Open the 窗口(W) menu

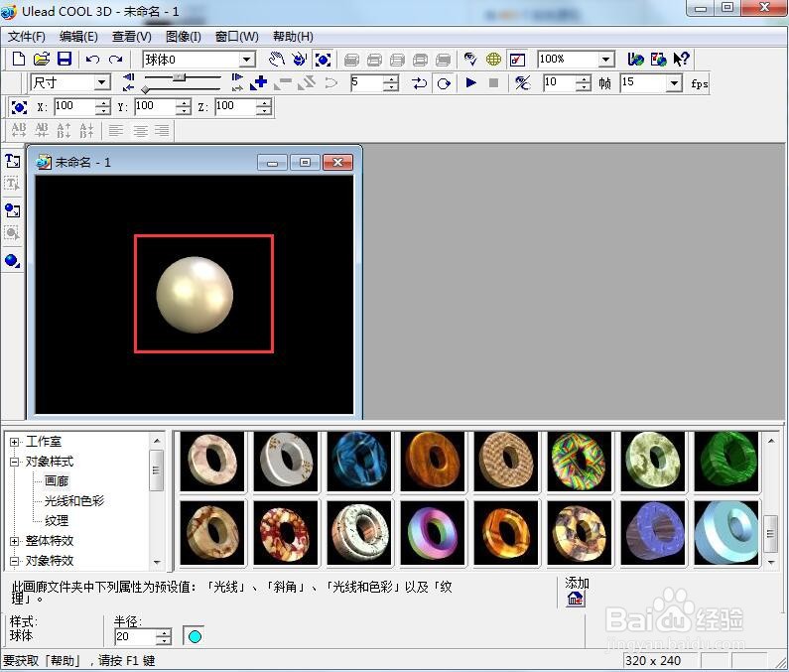(236, 37)
